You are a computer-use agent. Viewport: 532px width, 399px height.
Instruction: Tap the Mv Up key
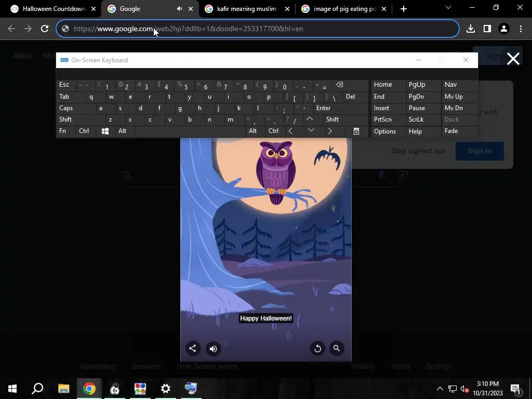[x=459, y=97]
